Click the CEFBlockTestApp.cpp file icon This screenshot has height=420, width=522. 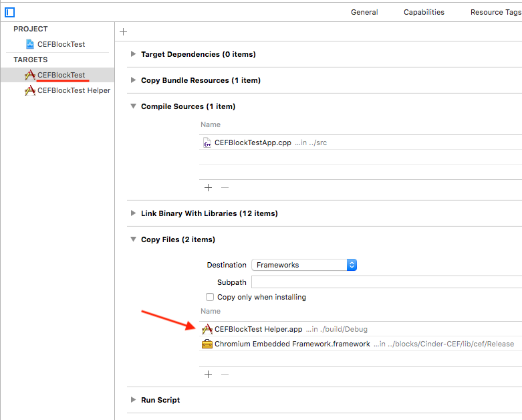coord(207,142)
